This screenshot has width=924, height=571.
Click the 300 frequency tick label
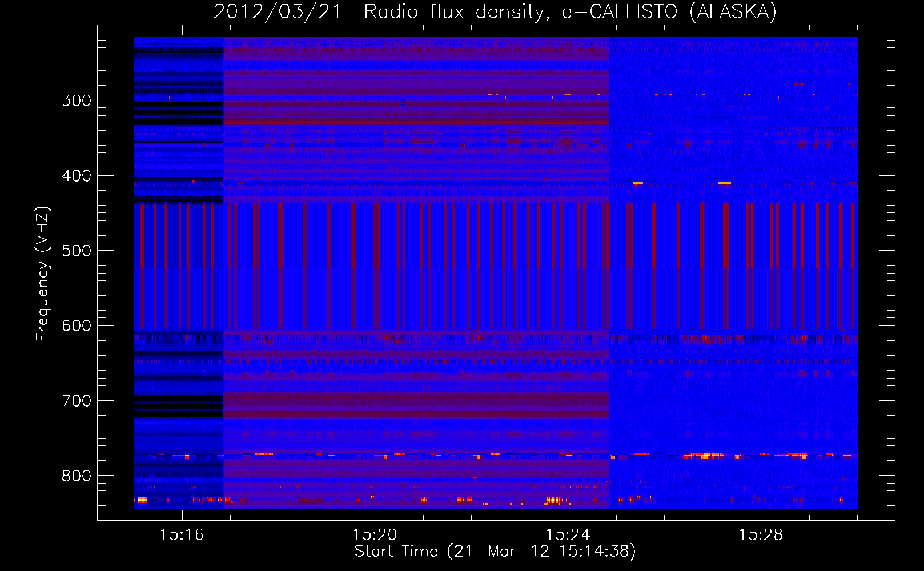point(77,100)
